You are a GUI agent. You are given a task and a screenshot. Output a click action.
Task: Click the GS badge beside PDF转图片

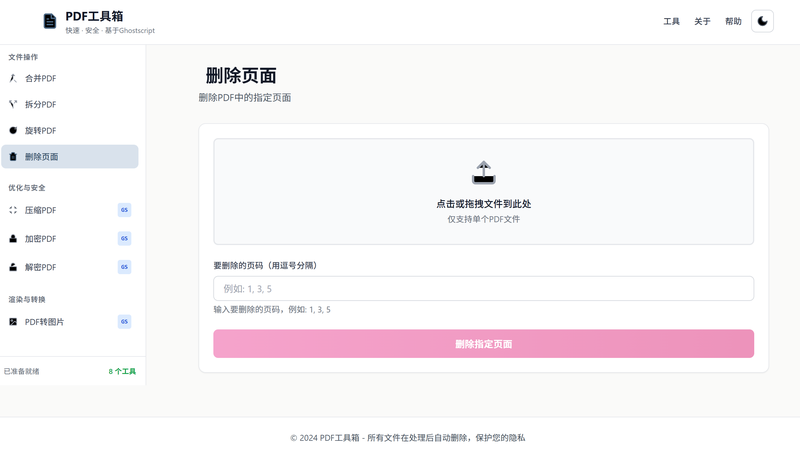point(124,322)
